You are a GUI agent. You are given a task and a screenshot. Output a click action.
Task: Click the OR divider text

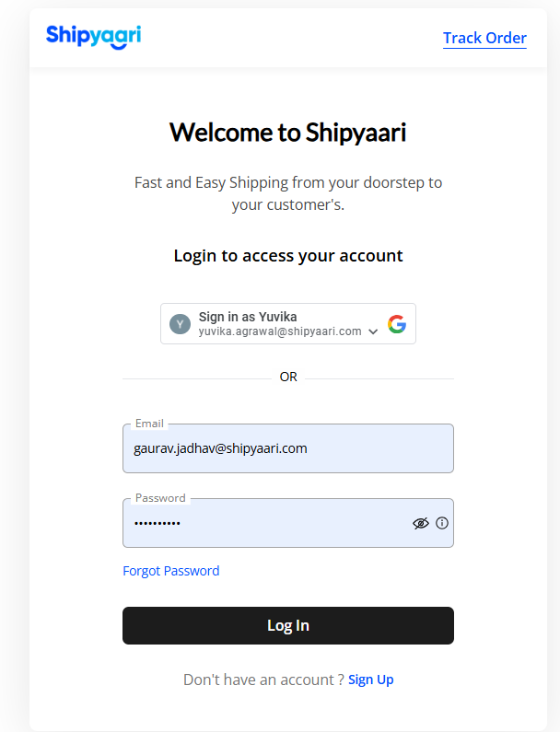[288, 377]
